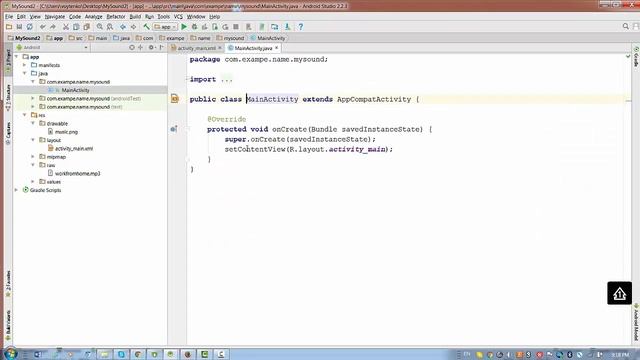The width and height of the screenshot is (640, 360).
Task: Close the MainActivity.java tab
Action: tap(277, 48)
